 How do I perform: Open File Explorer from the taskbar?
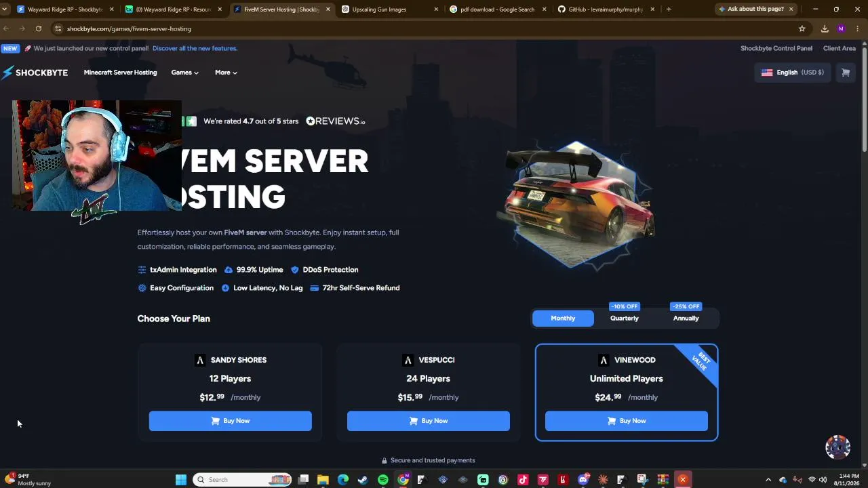click(x=323, y=480)
